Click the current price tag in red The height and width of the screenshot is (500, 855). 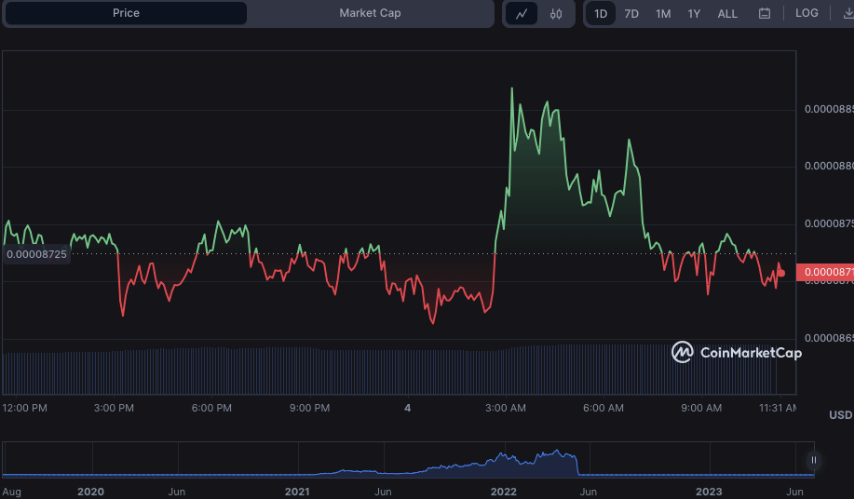coord(826,272)
